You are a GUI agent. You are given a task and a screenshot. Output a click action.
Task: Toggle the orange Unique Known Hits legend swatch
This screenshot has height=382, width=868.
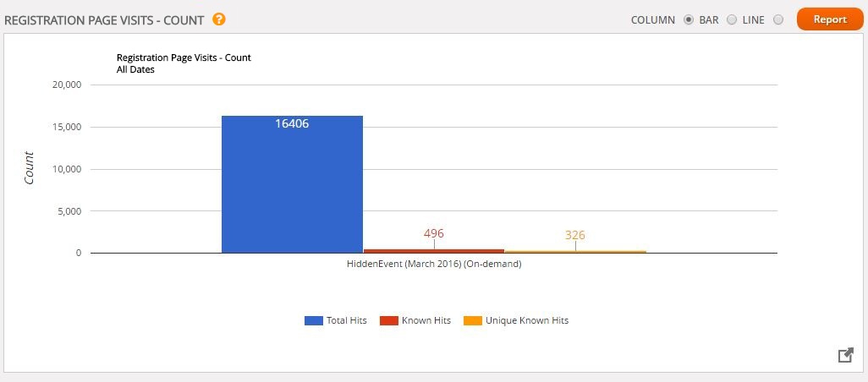coord(473,320)
